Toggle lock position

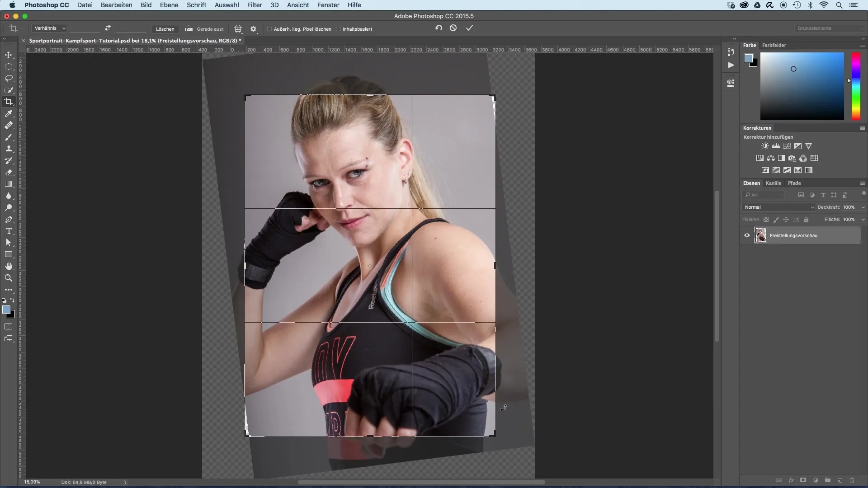(x=786, y=220)
